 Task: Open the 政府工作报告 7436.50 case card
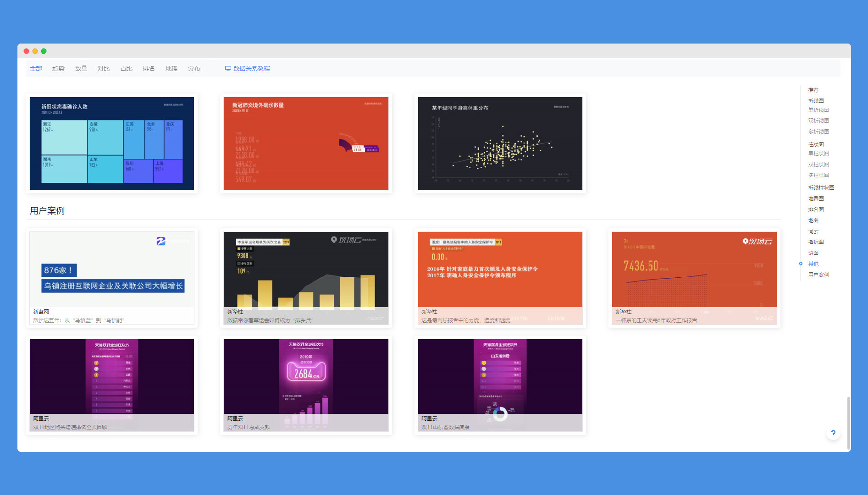(694, 278)
